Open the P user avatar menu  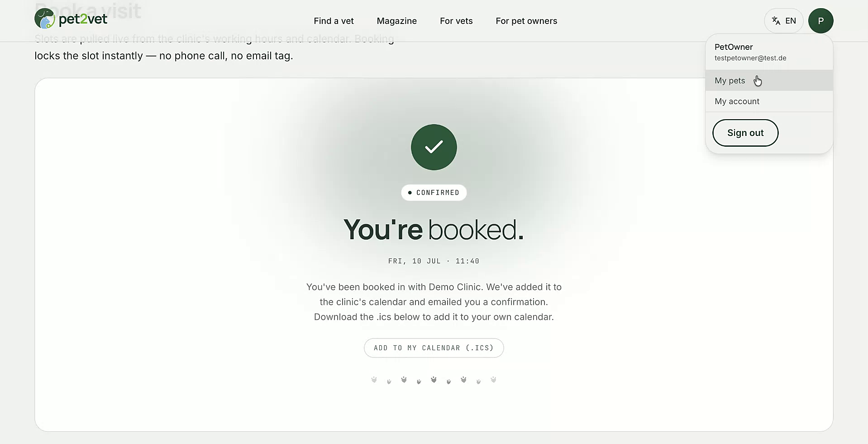[820, 21]
